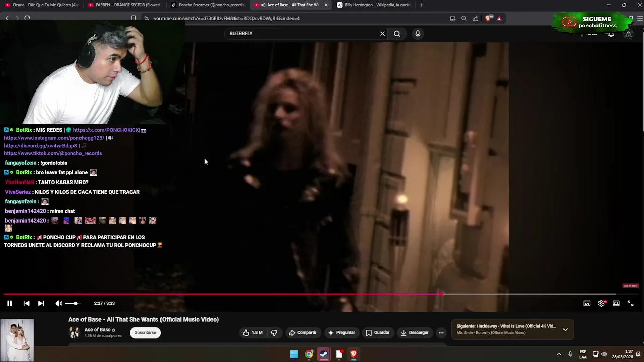Save video with Guardar button
Viewport: 644px width, 362px height.
(378, 332)
